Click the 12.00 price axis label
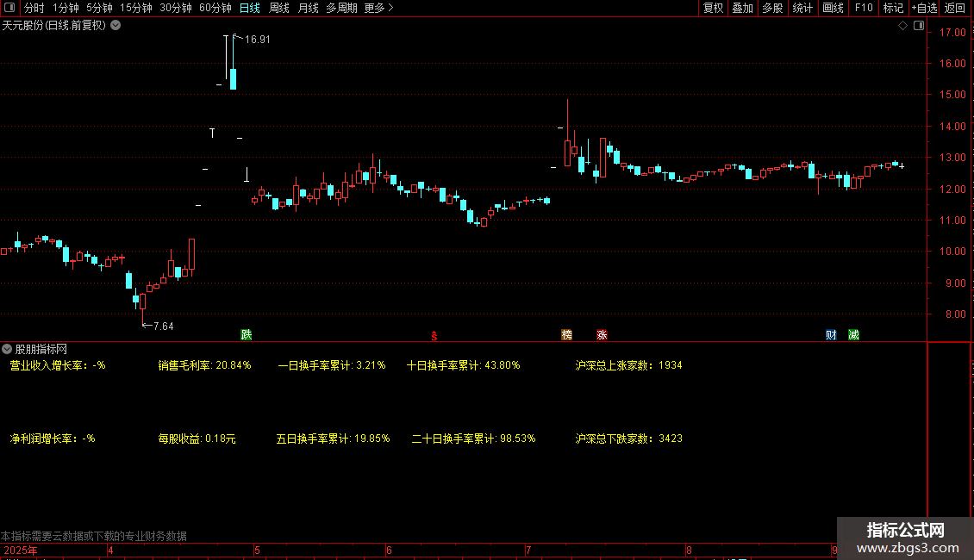This screenshot has width=974, height=560. pos(952,190)
